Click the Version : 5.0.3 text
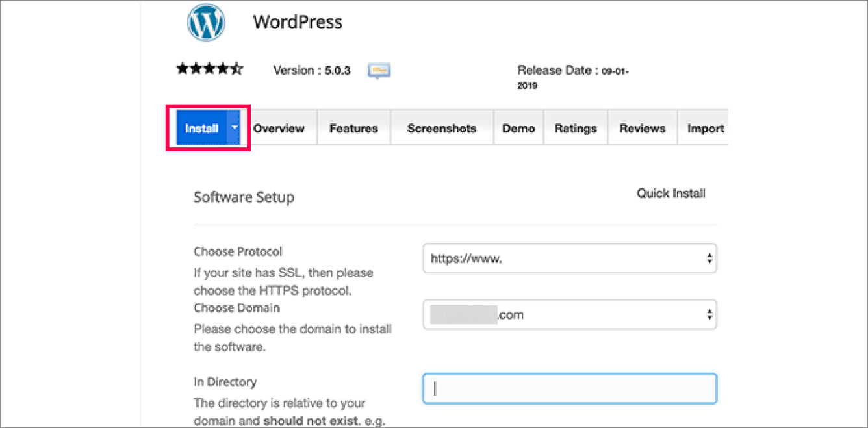Screen dimensions: 868x428 312,71
